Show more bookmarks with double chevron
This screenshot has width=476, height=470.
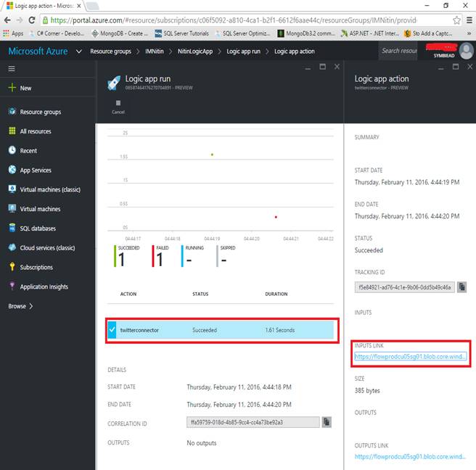tap(469, 33)
